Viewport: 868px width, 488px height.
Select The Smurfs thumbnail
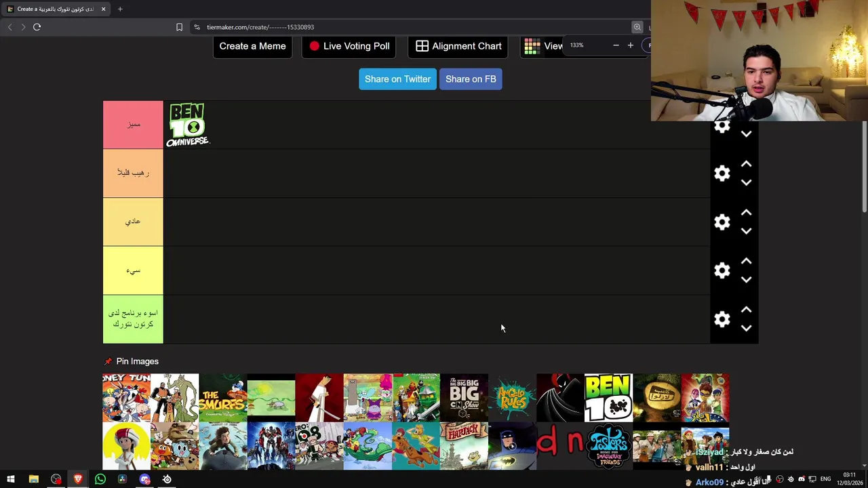(223, 398)
